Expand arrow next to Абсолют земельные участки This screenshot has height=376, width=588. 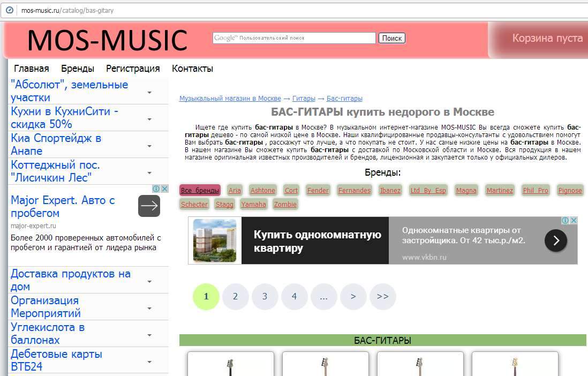149,92
